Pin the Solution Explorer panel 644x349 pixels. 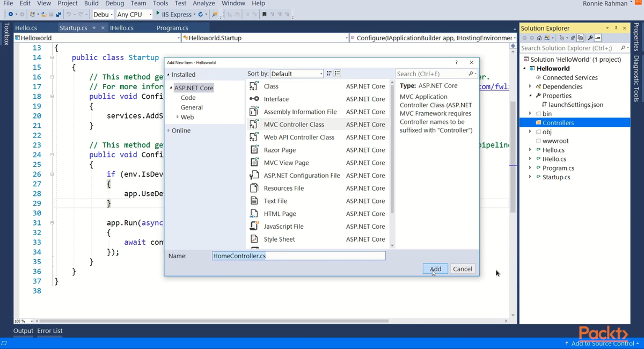coord(616,28)
